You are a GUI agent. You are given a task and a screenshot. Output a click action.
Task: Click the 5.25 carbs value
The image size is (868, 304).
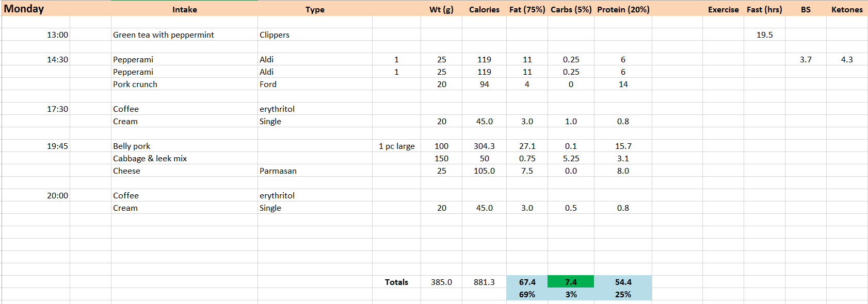(571, 158)
